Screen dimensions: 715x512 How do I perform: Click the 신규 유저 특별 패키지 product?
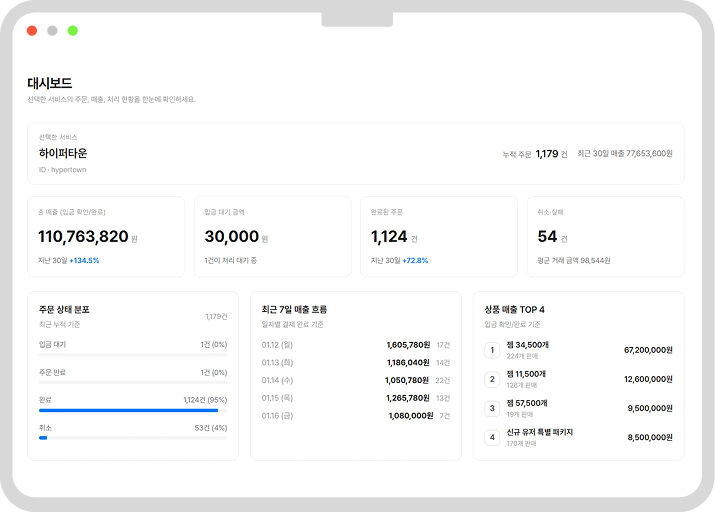coord(540,432)
